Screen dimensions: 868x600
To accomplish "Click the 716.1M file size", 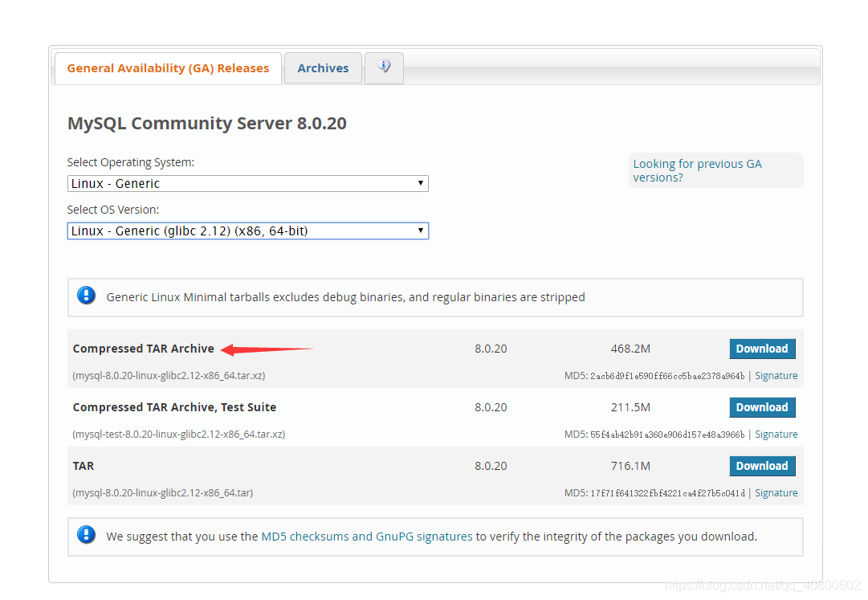I will 630,466.
